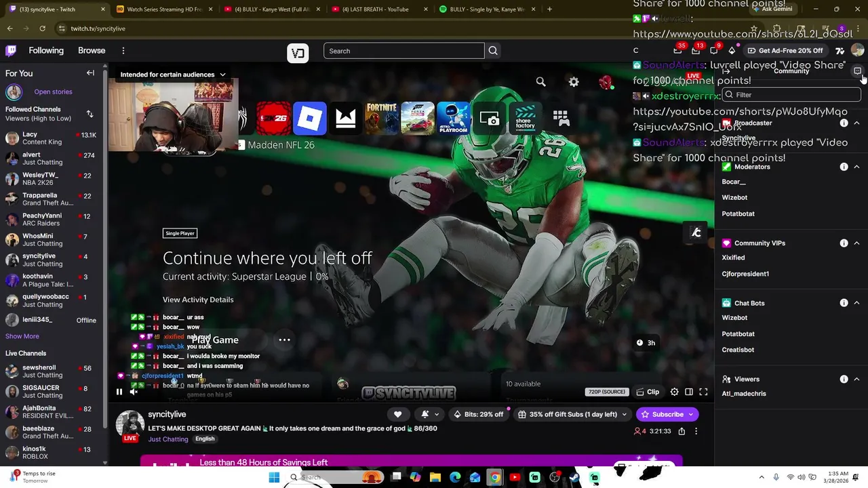Screen dimensions: 868x488
Task: Follow toggle heart button for syncitylive
Action: pos(398,414)
